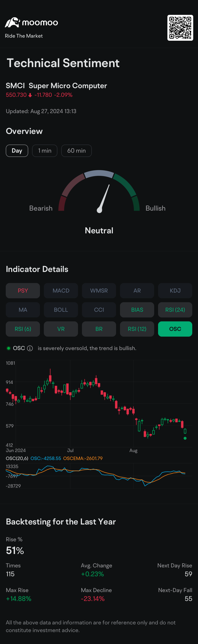
Task: Select the PSY indicator
Action: pos(23,291)
